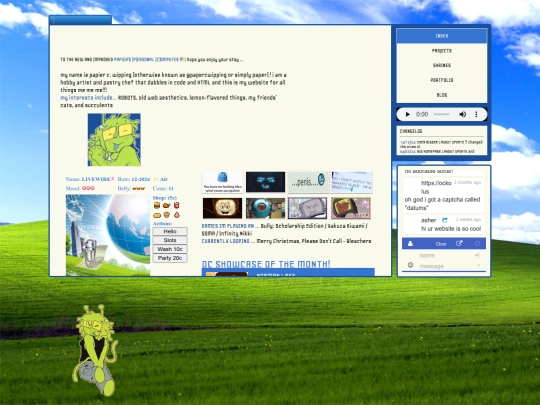Click the green mascot sitting on grass
The image size is (540, 405).
coord(95,350)
